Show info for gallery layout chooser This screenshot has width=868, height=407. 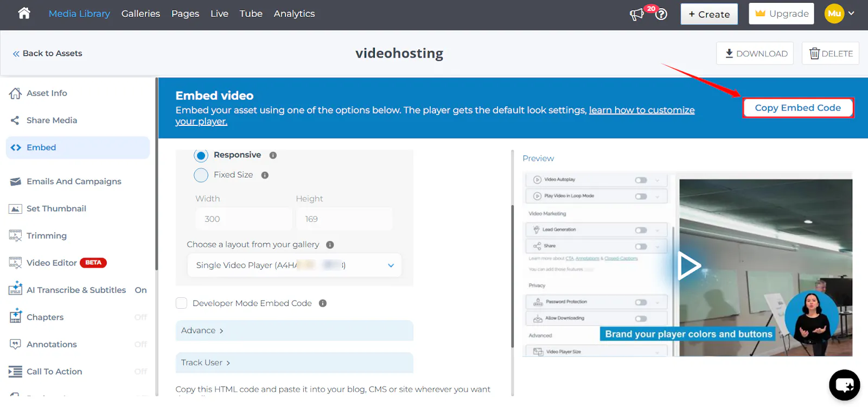click(x=330, y=245)
